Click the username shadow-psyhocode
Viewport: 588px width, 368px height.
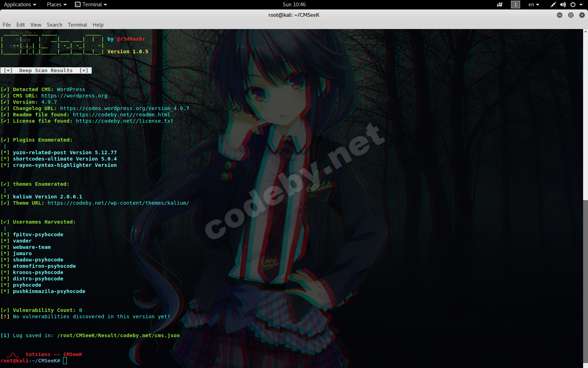(38, 260)
